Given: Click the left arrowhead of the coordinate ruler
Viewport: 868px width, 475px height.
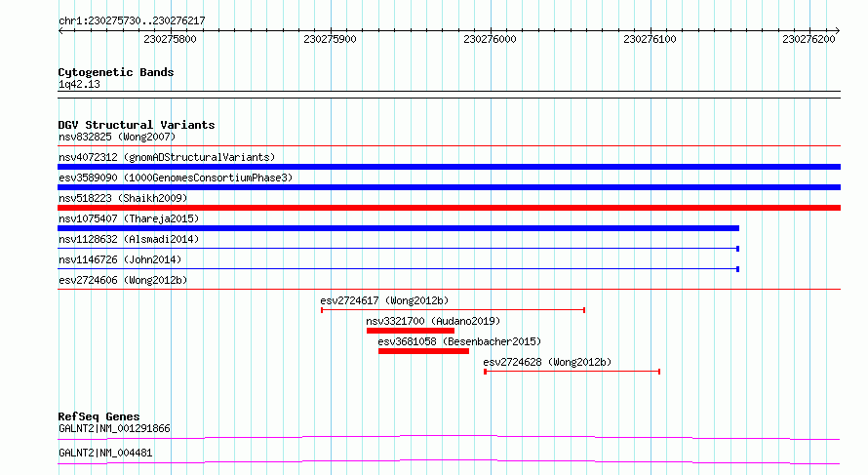Looking at the screenshot, I should pyautogui.click(x=60, y=30).
